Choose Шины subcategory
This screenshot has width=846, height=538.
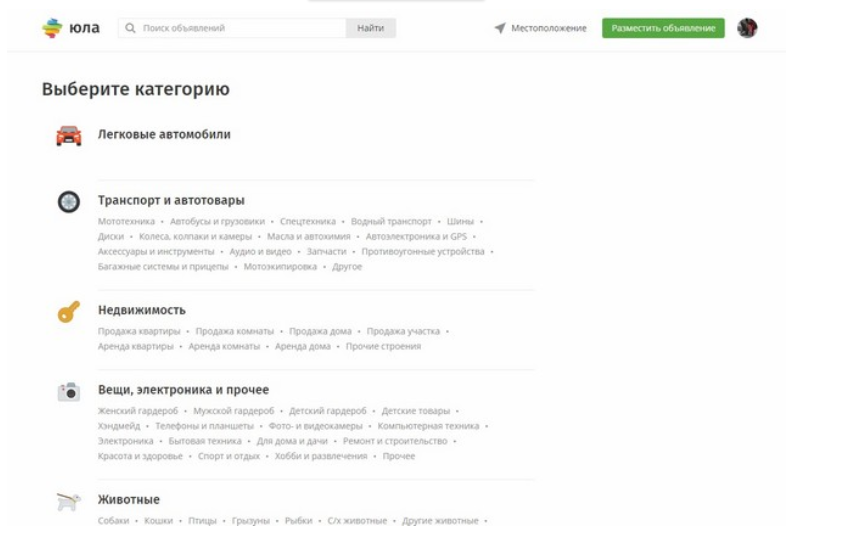(460, 221)
